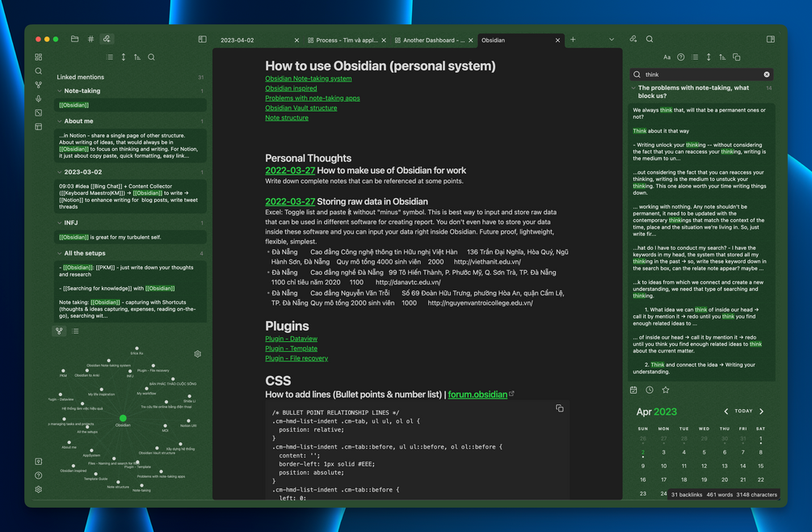
Task: Open help icon at bottom left
Action: 38,475
